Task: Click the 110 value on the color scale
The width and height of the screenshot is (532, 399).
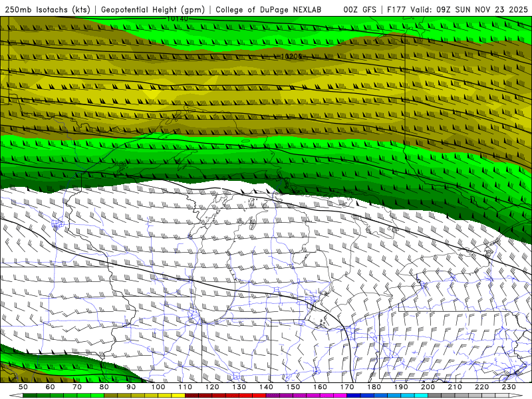Action: click(186, 387)
